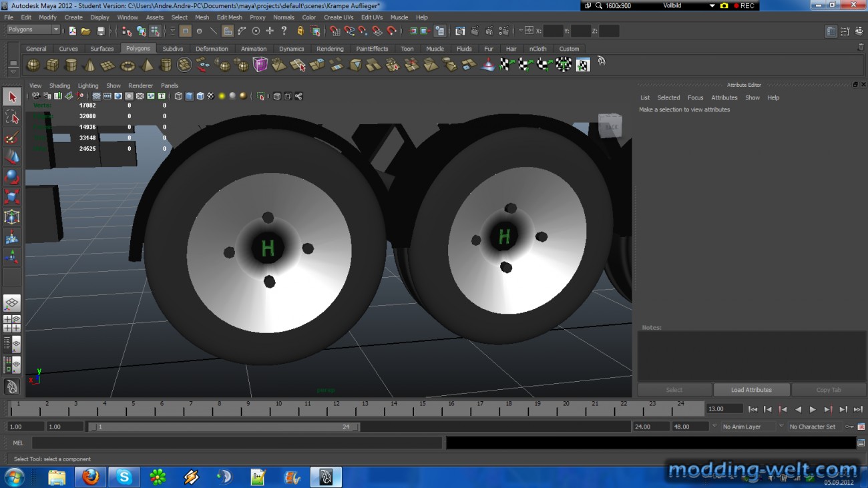Expand the input coordinate mode dropdown arrow
The image size is (868, 488).
520,31
